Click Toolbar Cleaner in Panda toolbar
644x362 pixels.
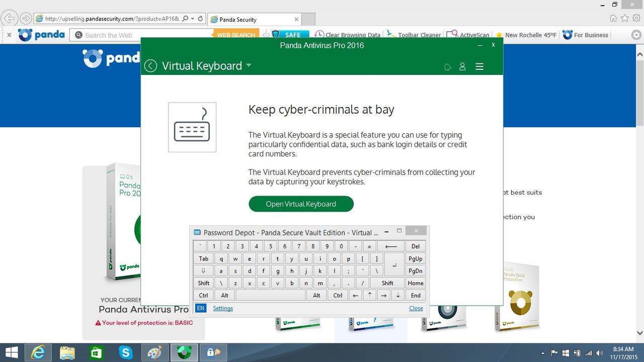click(414, 35)
